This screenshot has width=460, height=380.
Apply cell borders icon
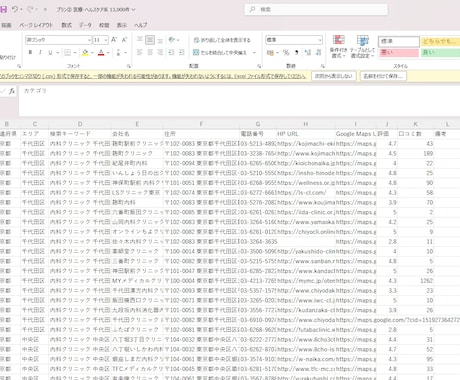[x=68, y=52]
